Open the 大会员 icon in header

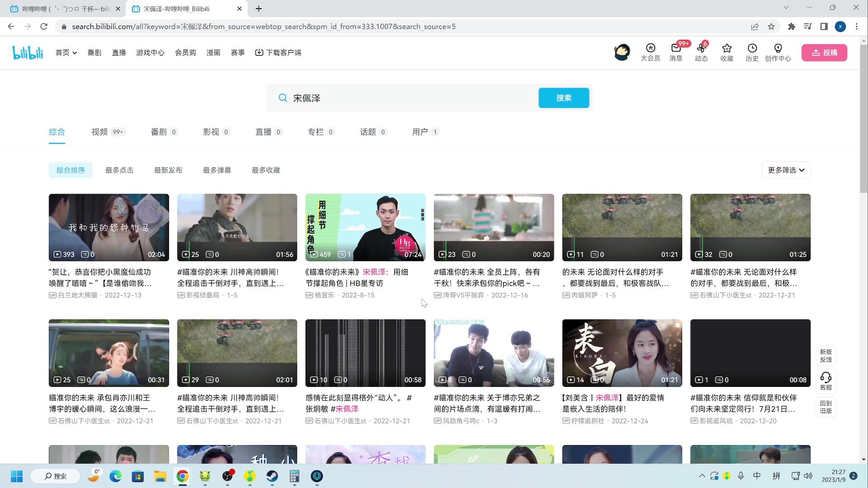pos(650,49)
